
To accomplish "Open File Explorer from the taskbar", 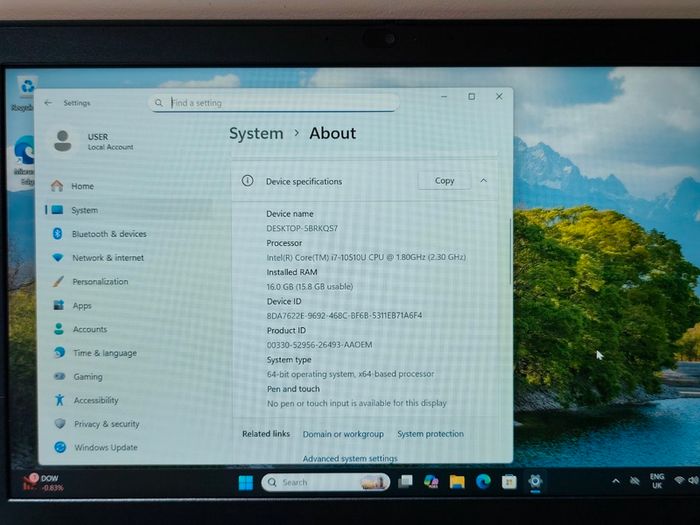I will 457,482.
